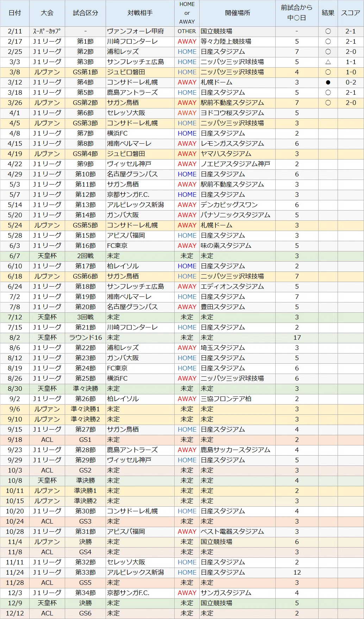Select the 鹿島サッカースタジアム venue cell
Viewport: 364px width, 619px height.
point(238,450)
